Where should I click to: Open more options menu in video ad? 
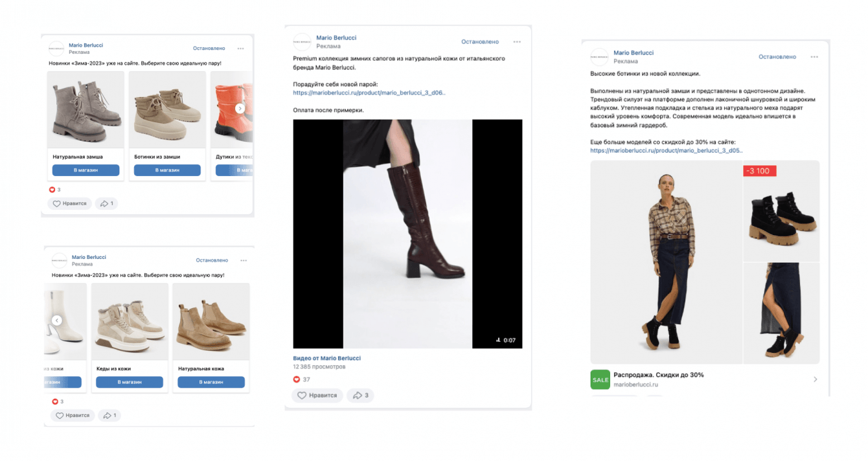(517, 42)
